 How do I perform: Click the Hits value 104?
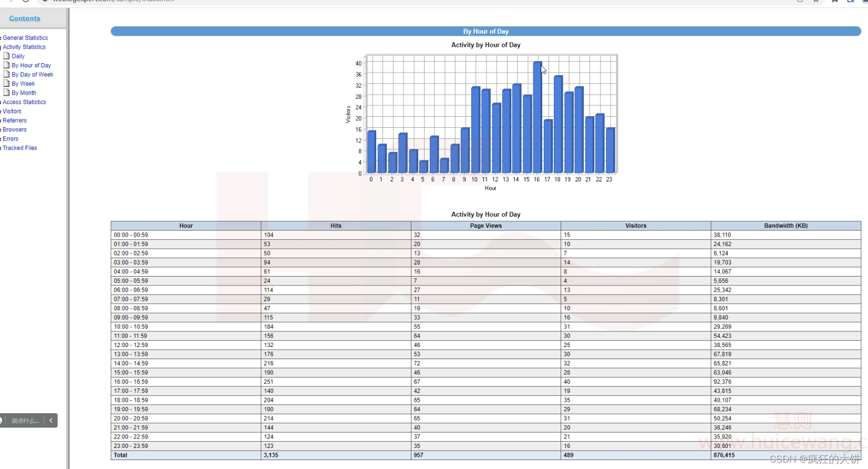[x=268, y=235]
